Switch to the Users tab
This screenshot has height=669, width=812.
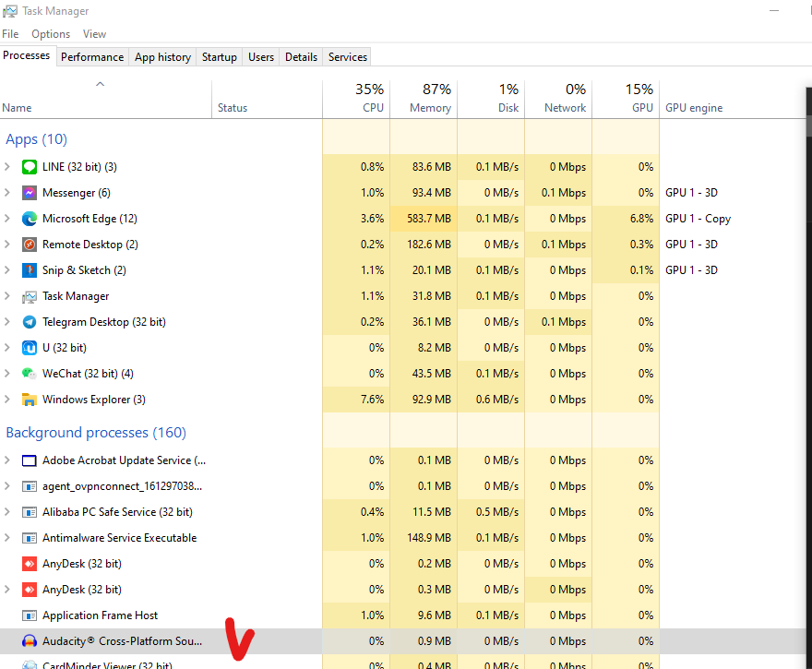tap(261, 57)
